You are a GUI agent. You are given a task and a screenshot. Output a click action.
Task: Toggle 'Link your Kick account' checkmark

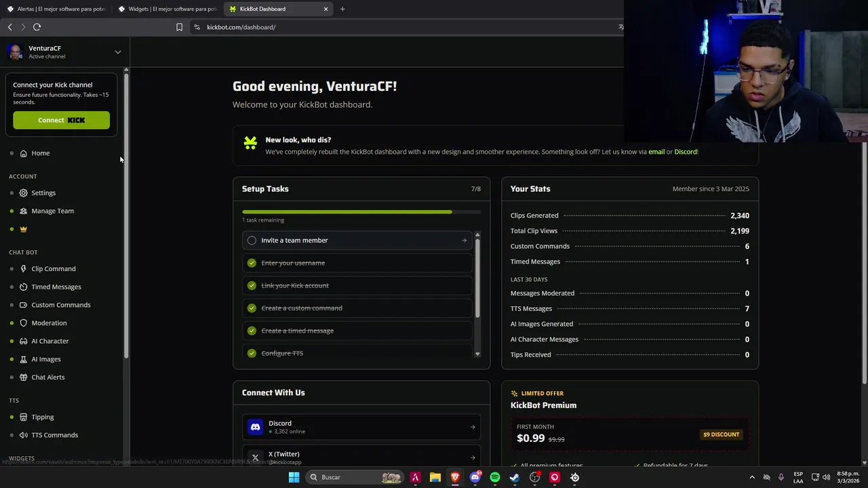point(252,285)
